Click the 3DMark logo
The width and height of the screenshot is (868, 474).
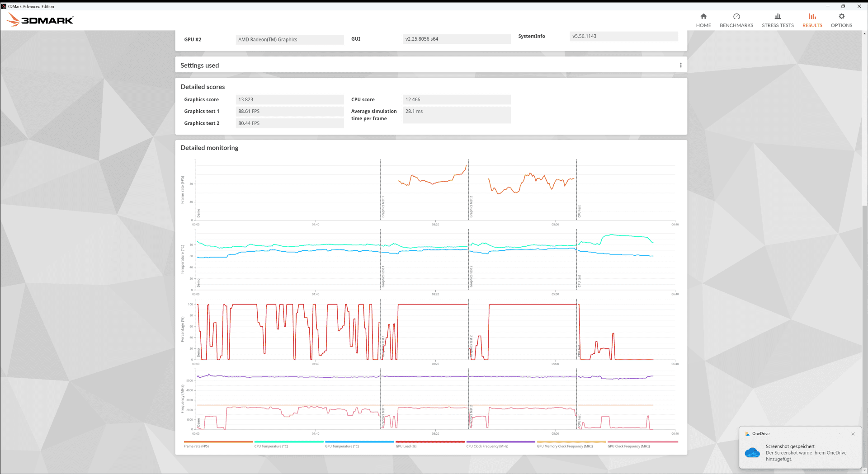tap(40, 20)
